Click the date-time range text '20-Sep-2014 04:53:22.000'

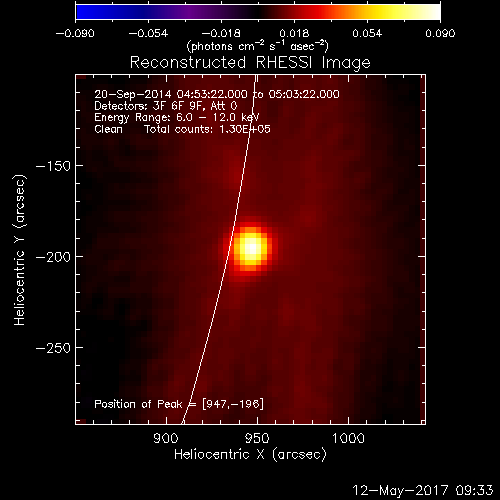tap(171, 94)
